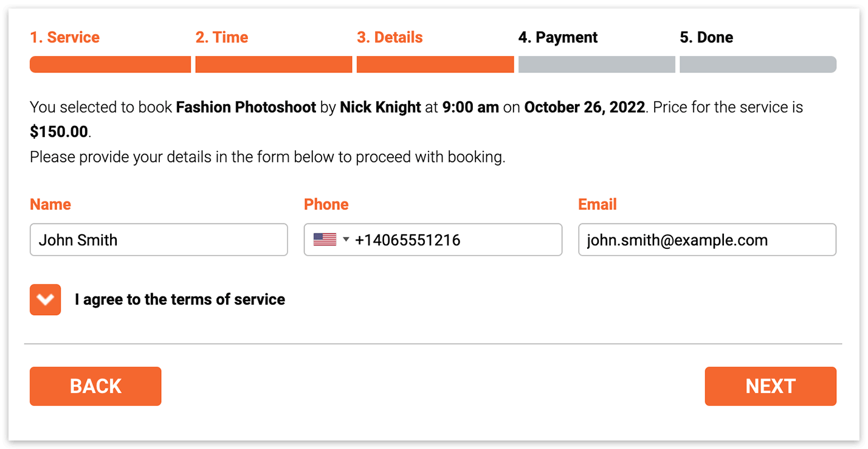Screen dimensions: 868x449
Task: Select the 4. Payment step label
Action: point(558,38)
